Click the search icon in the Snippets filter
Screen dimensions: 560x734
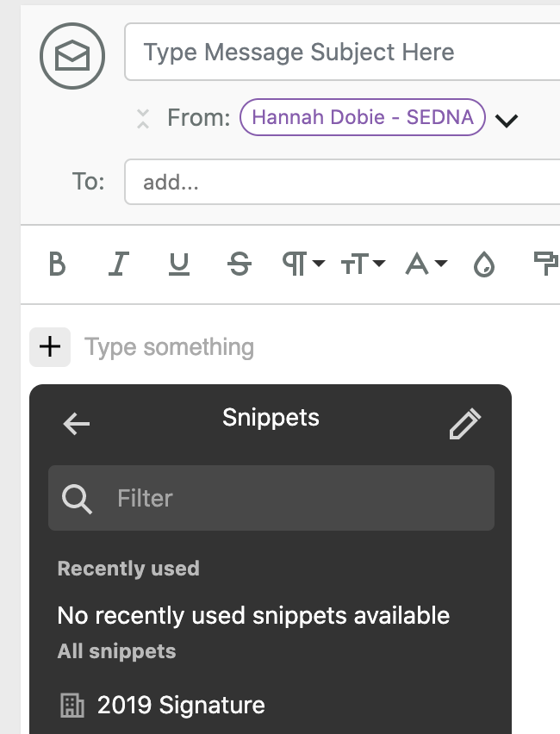point(77,498)
